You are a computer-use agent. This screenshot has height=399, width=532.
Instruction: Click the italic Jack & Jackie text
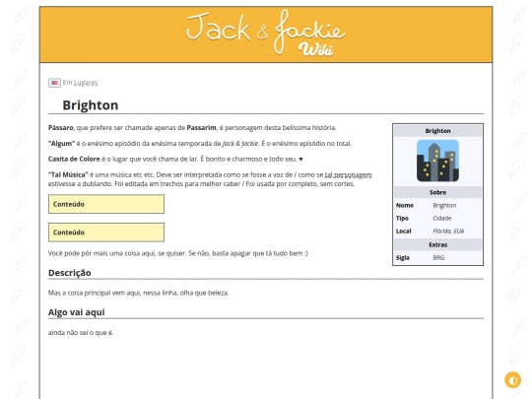click(240, 143)
